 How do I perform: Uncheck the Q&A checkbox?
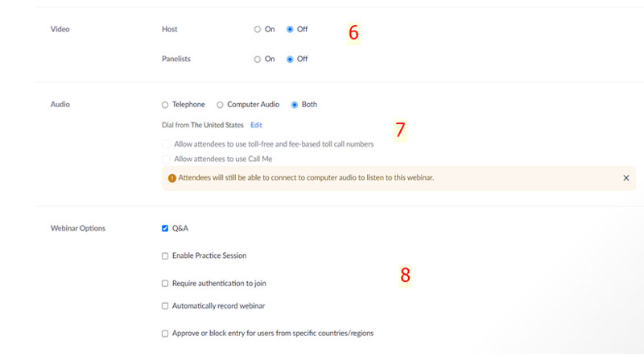[x=165, y=228]
